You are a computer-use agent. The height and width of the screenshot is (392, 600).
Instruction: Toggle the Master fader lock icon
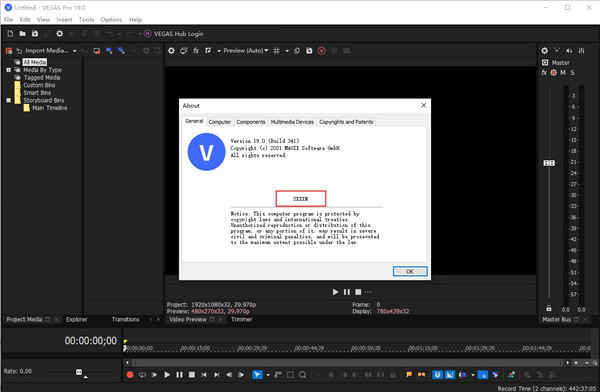(549, 309)
